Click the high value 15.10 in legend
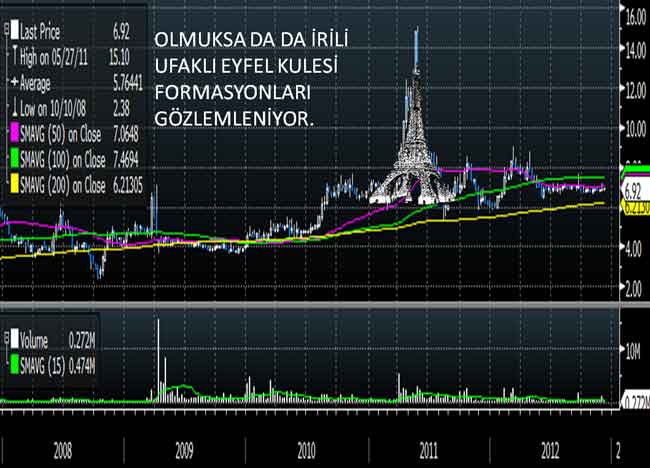 (119, 57)
